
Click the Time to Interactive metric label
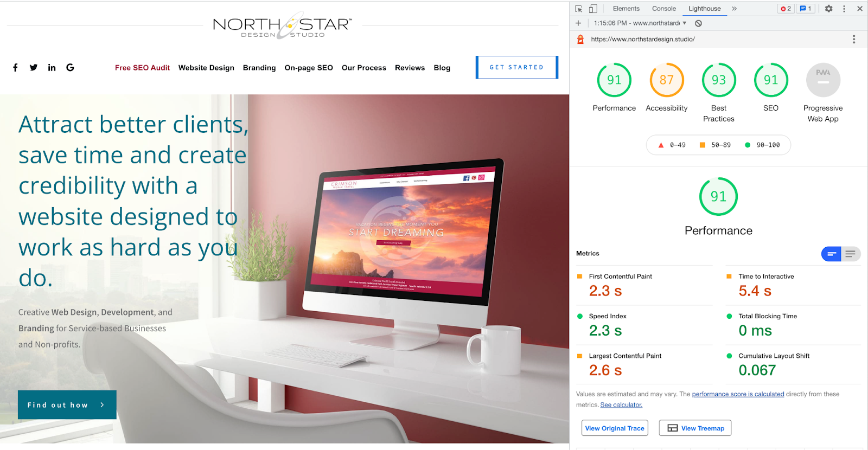tap(766, 277)
